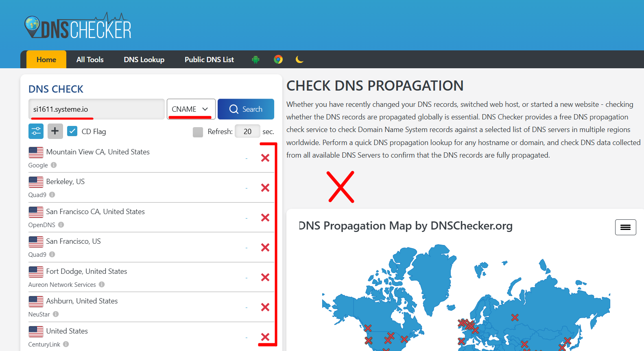Screen dimensions: 644x351
Task: Click the US flag beside Fort Dodge
Action: pos(36,272)
